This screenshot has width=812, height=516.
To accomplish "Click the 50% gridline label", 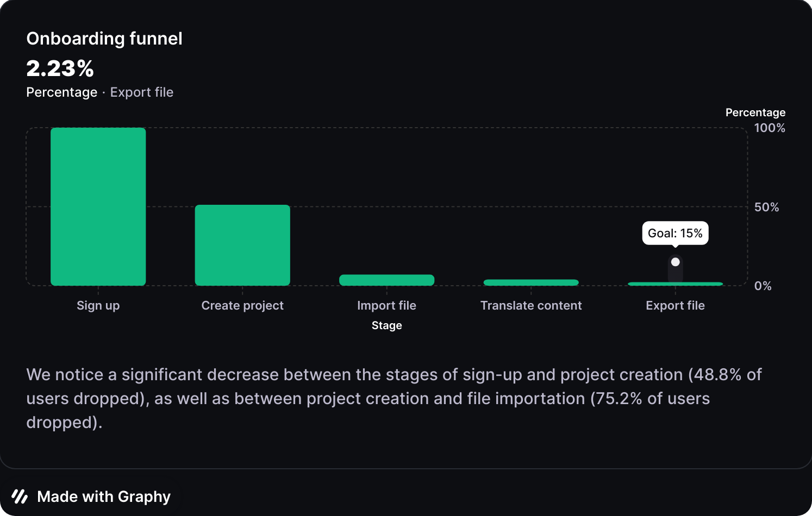I will [x=766, y=207].
